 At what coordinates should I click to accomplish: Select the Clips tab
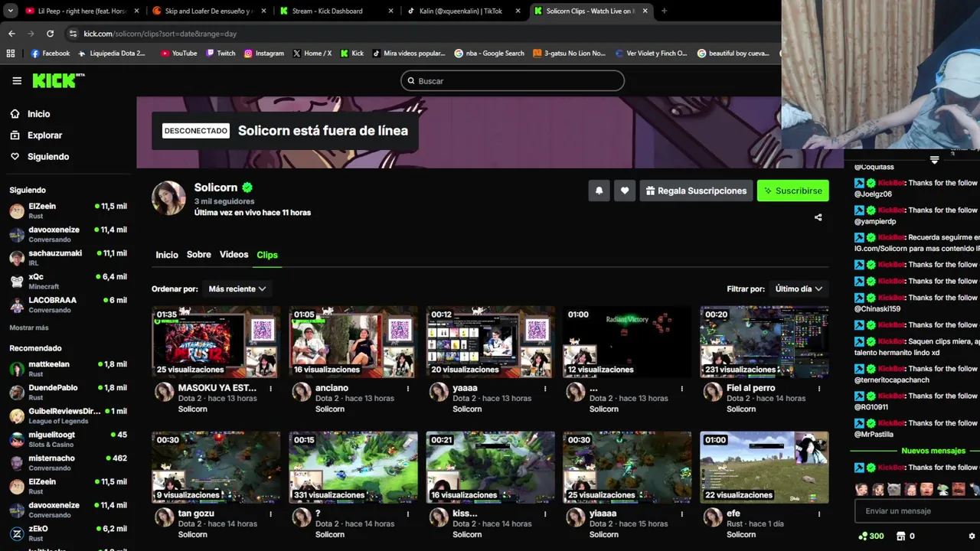(267, 255)
